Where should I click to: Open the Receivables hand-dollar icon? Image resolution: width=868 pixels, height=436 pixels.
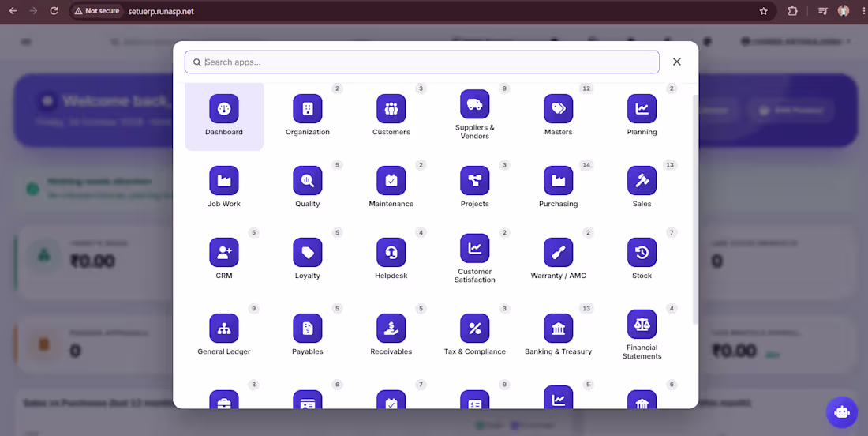(391, 329)
